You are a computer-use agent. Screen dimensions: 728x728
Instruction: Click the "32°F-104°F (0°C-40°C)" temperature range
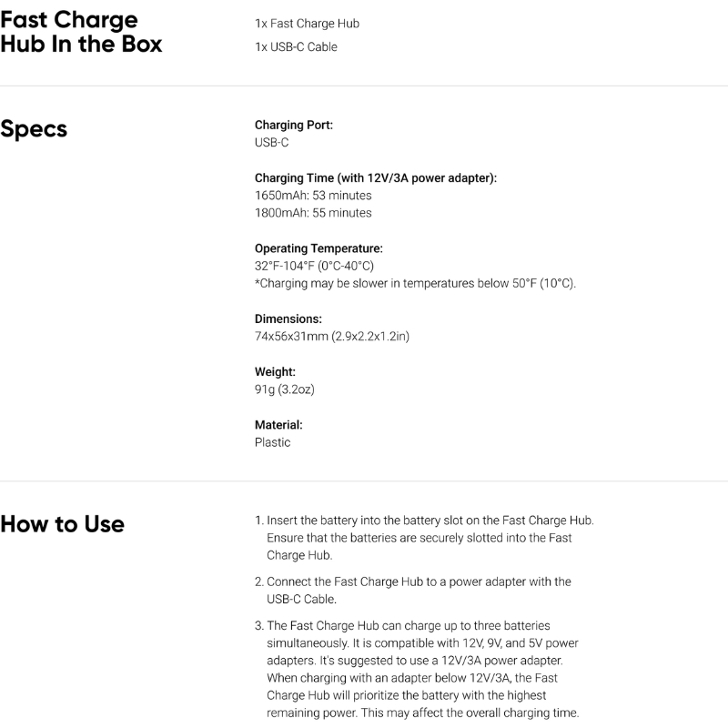[314, 266]
